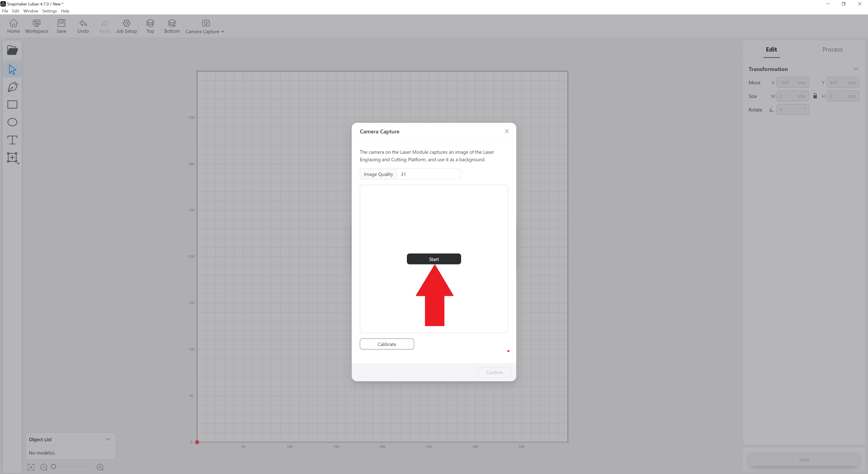
Task: Click the Calibrate button
Action: [x=387, y=344]
